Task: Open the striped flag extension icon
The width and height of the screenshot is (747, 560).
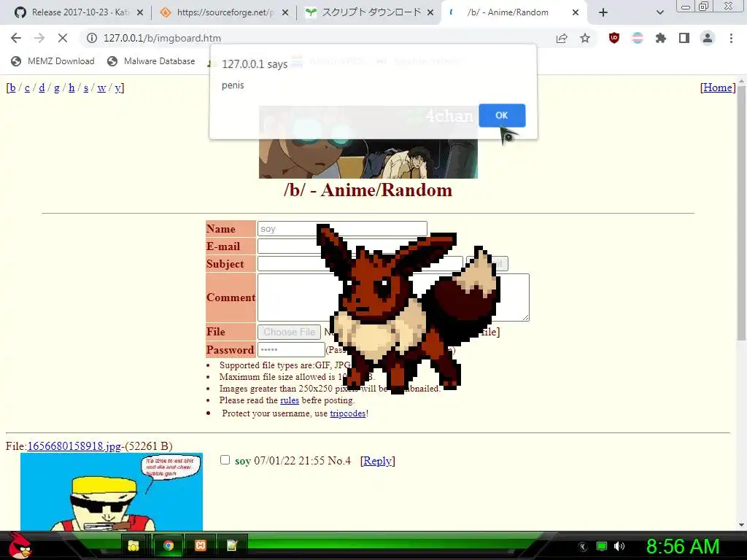Action: (638, 38)
